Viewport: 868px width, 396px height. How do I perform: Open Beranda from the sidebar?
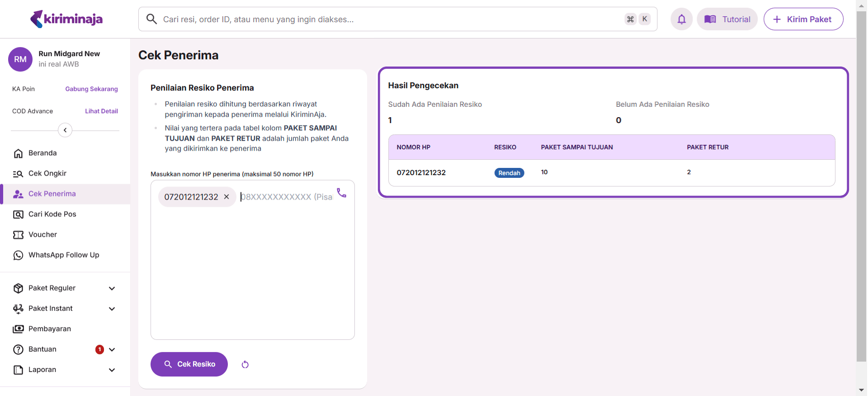pos(42,153)
